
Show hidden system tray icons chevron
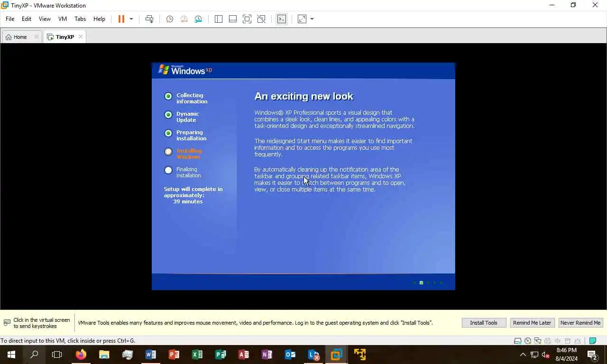[523, 355]
